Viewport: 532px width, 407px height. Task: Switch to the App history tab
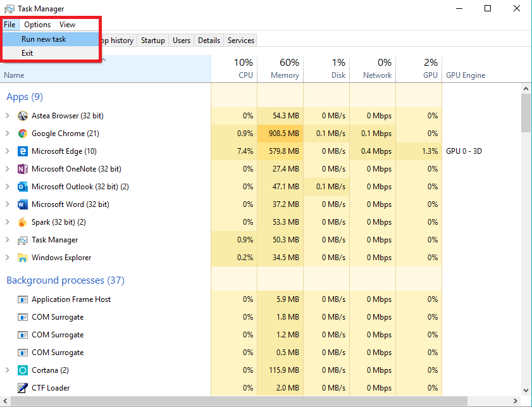pos(118,41)
